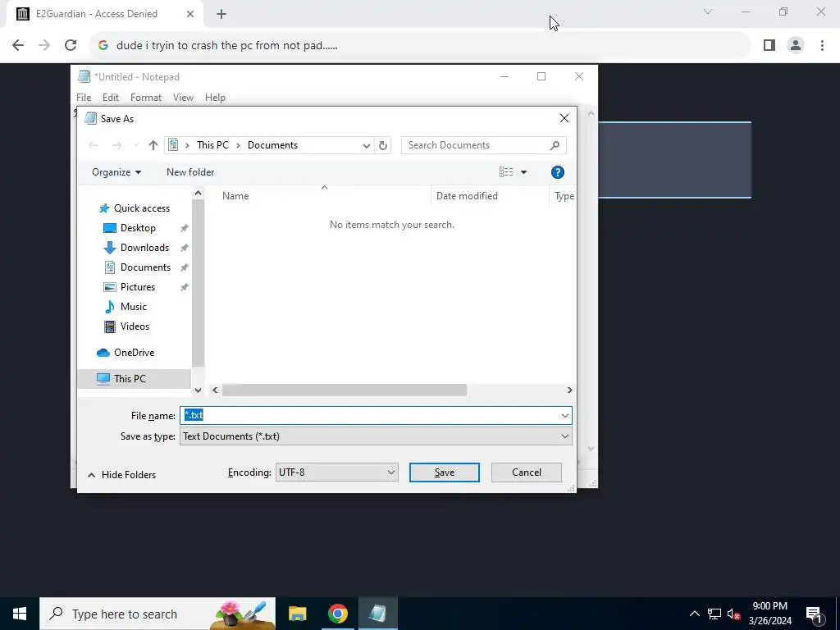The image size is (840, 630).
Task: Click Documents in the address breadcrumb
Action: (272, 145)
